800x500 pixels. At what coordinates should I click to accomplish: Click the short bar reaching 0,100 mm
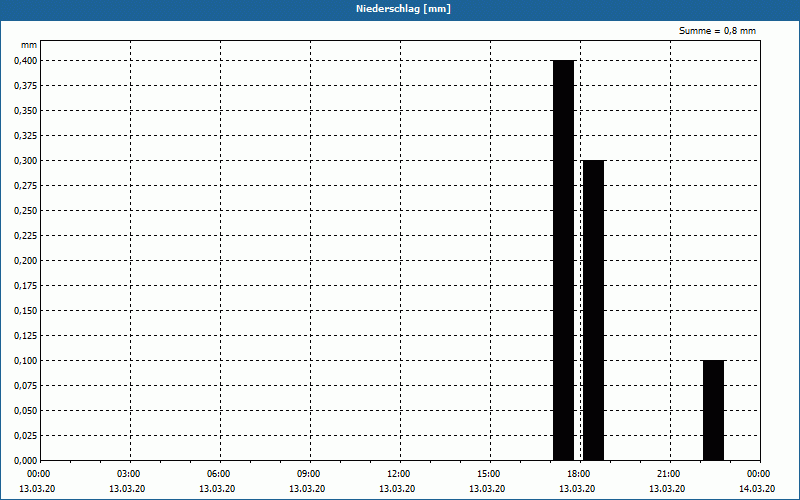713,410
